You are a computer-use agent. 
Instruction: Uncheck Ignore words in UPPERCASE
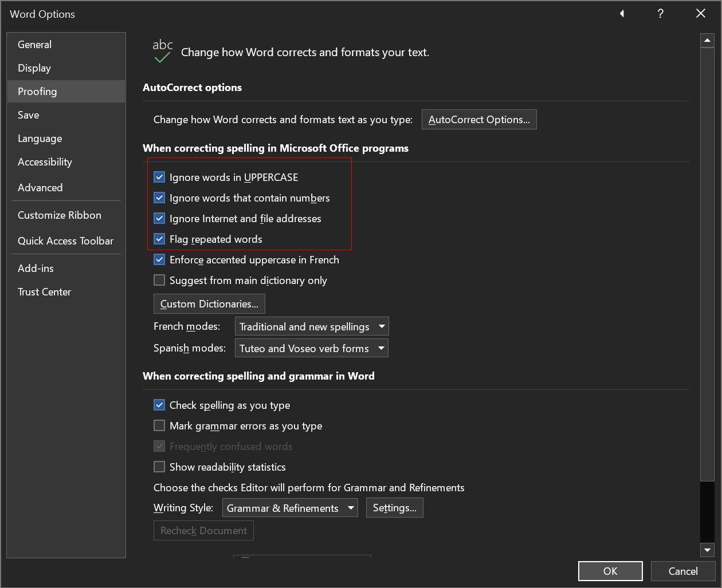coord(159,177)
